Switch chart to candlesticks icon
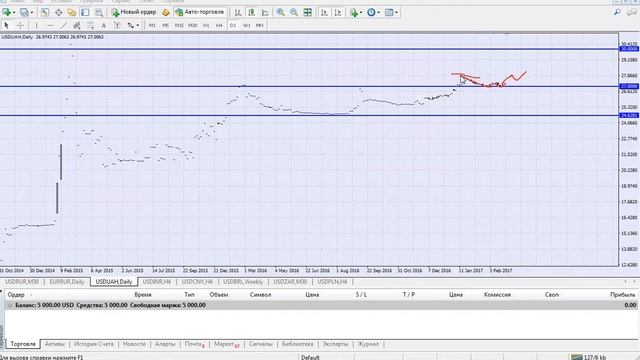Screen dimensions: 640x360 point(251,13)
